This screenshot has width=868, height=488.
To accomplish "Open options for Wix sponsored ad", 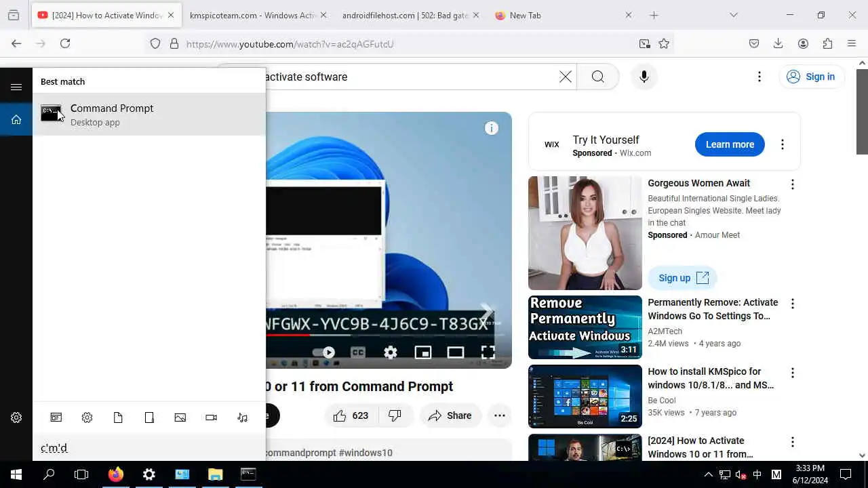I will click(x=783, y=144).
